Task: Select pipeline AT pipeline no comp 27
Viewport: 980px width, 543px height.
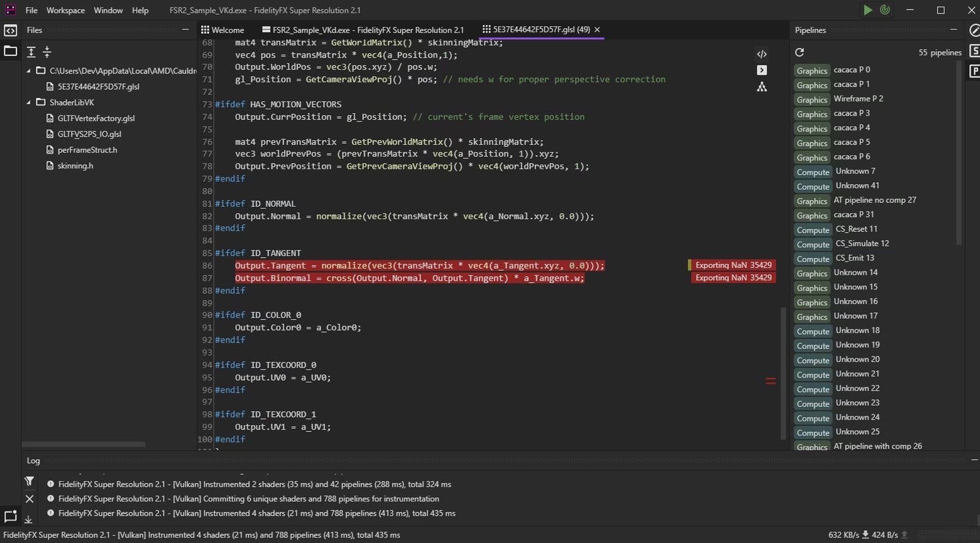Action: point(874,200)
